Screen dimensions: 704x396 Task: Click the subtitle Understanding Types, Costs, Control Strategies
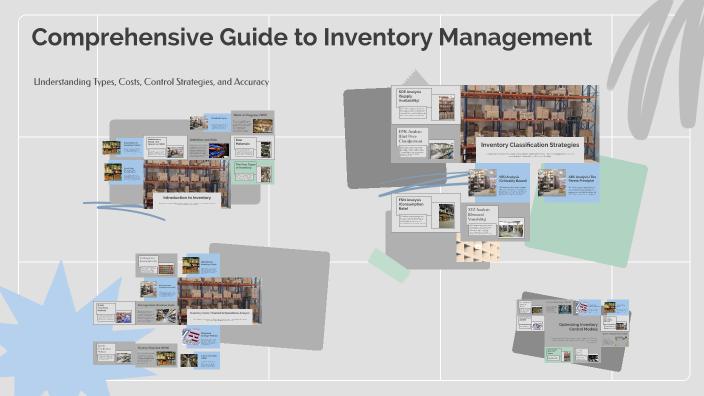[x=151, y=82]
